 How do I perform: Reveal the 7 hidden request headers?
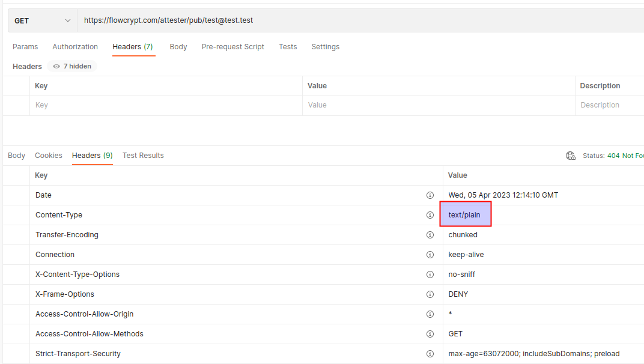(x=71, y=66)
